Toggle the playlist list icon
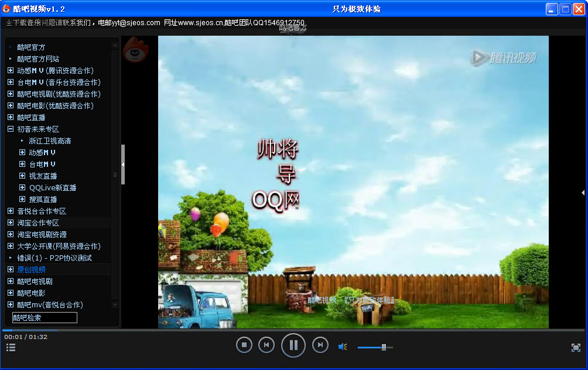The image size is (588, 370). (x=11, y=348)
